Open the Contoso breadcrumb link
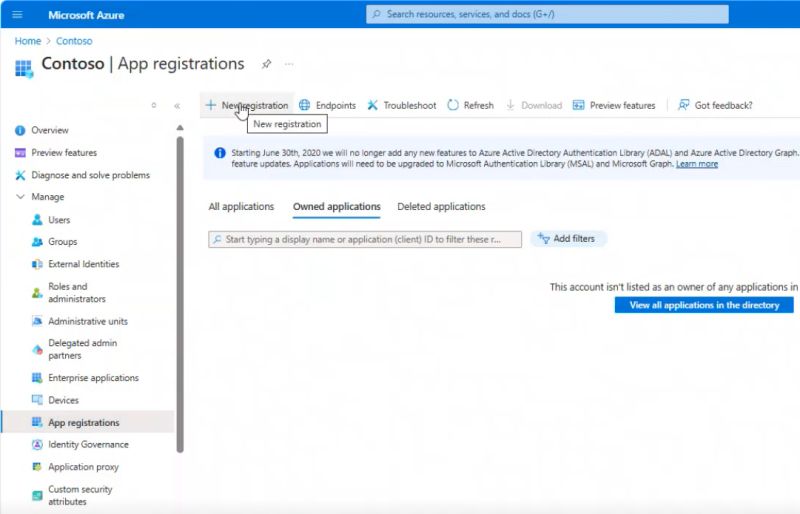 (x=74, y=41)
